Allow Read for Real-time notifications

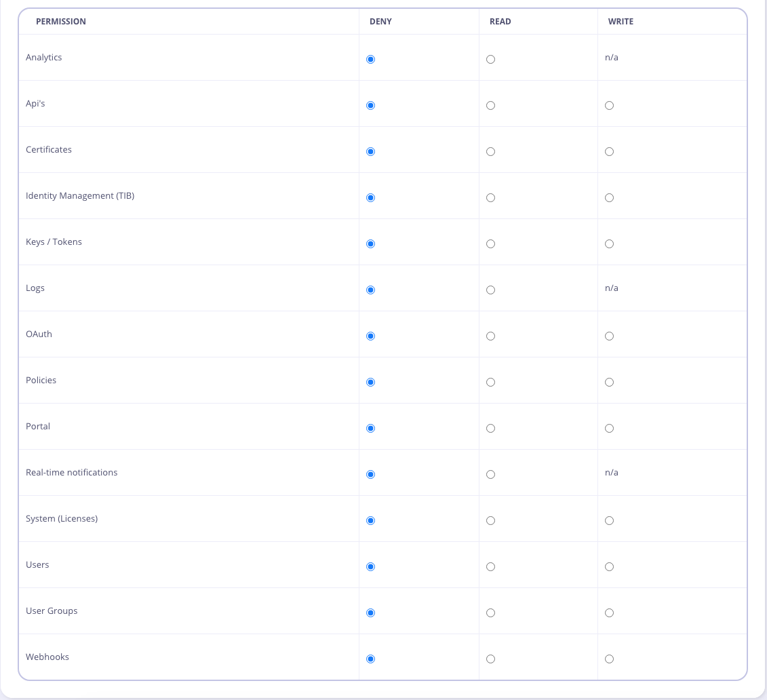[x=490, y=474]
